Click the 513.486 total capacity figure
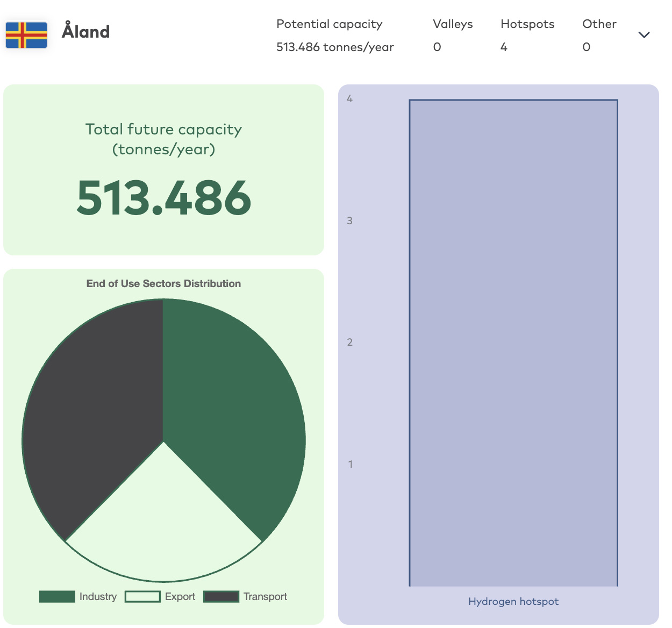 [164, 198]
